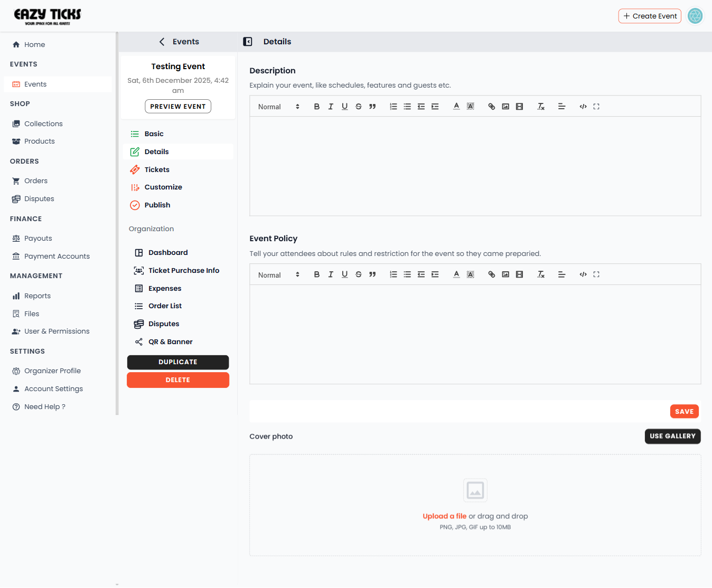Click inside the Description text area
712x588 pixels.
(475, 166)
